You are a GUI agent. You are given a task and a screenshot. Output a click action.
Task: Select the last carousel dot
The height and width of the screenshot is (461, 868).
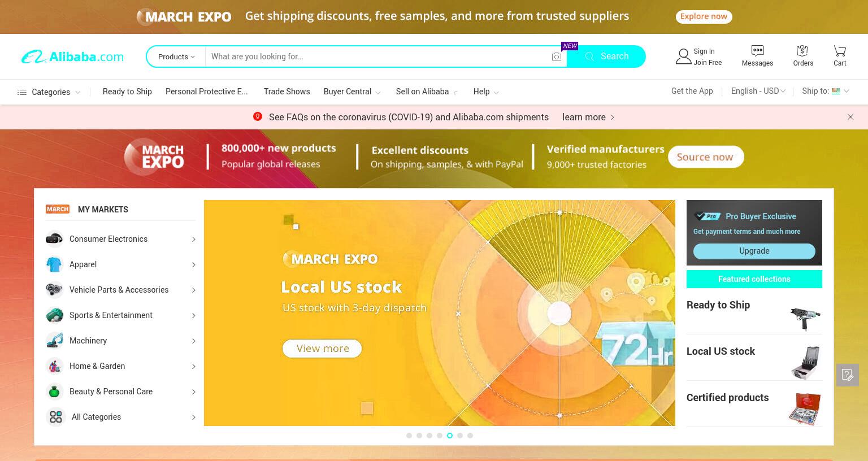click(470, 436)
